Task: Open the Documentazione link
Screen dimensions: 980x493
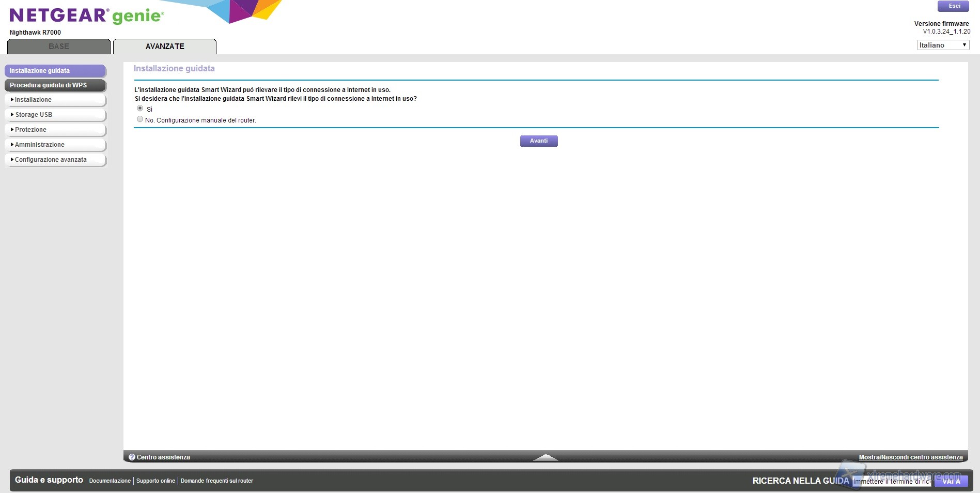Action: 110,481
